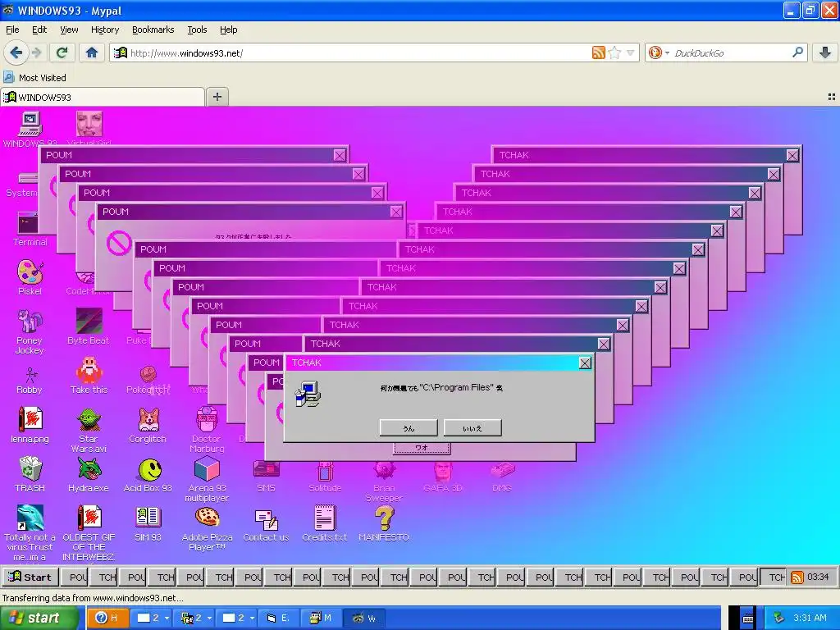Open the Adobe Pizza Player icon

point(207,518)
